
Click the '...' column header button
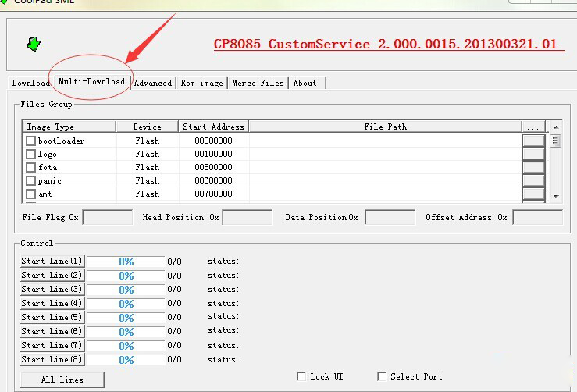point(533,127)
